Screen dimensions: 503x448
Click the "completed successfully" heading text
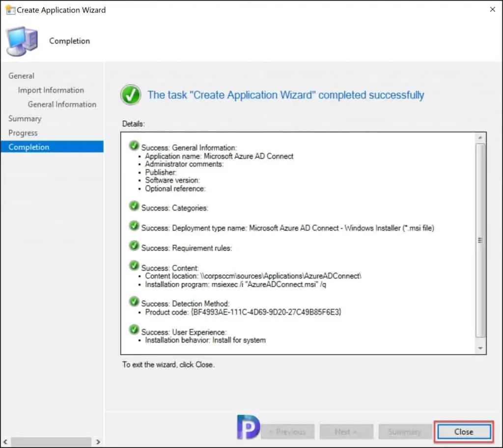286,95
